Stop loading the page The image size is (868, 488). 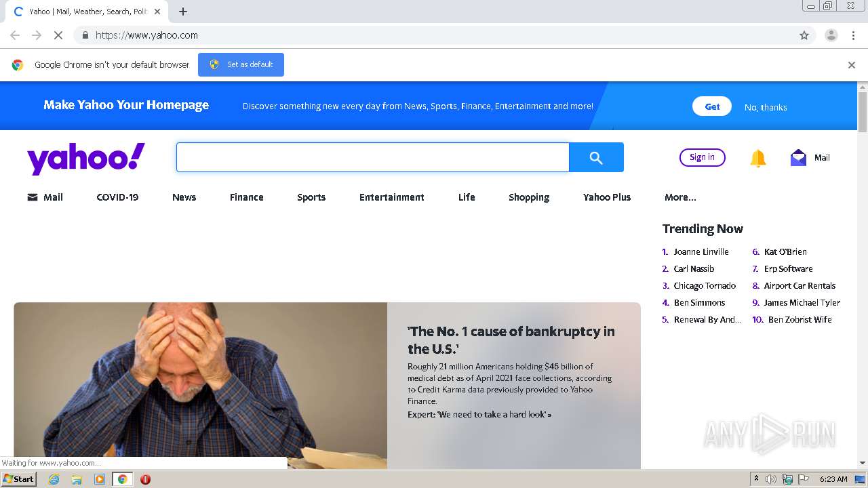coord(58,35)
